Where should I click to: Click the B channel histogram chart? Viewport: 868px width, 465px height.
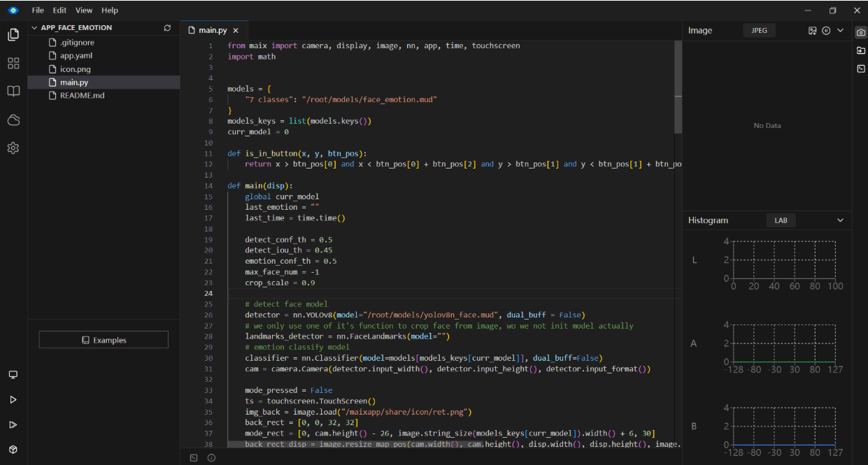tap(783, 427)
